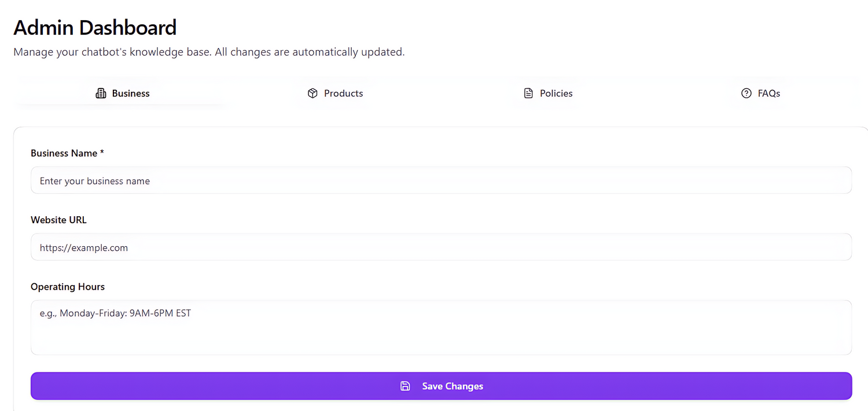This screenshot has width=868, height=411.
Task: Click the Admin Dashboard heading
Action: (95, 27)
